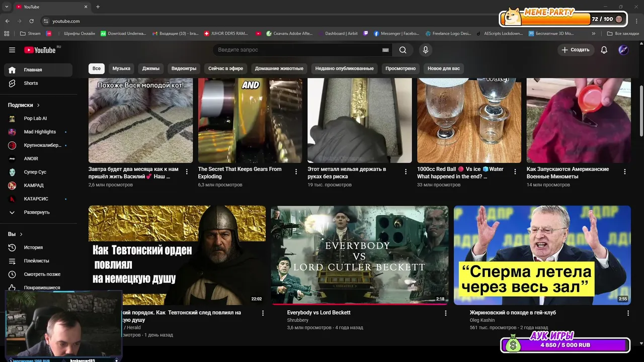This screenshot has width=644, height=362.
Task: Expand the Вы section
Action: point(15,234)
